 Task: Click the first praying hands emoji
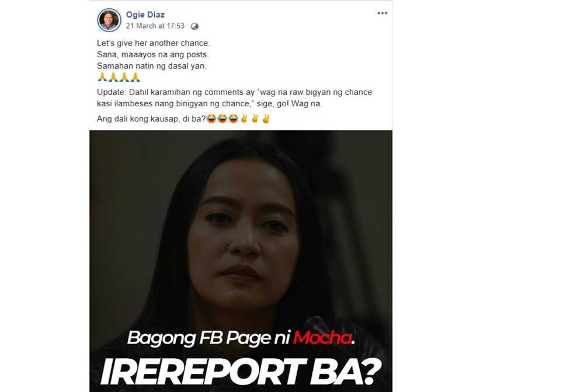[102, 77]
